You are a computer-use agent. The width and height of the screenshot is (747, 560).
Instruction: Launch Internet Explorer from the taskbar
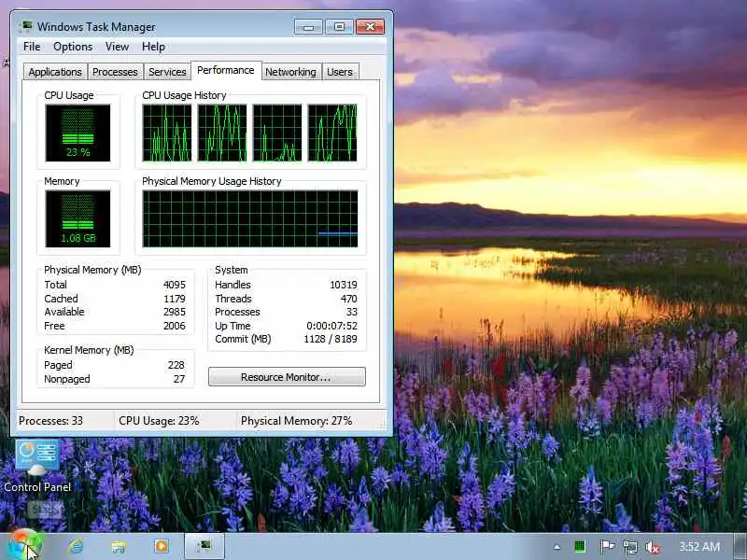tap(76, 546)
